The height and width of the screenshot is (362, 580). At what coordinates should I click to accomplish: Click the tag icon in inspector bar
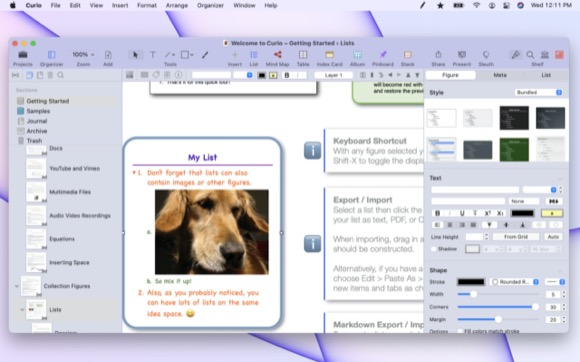[156, 75]
